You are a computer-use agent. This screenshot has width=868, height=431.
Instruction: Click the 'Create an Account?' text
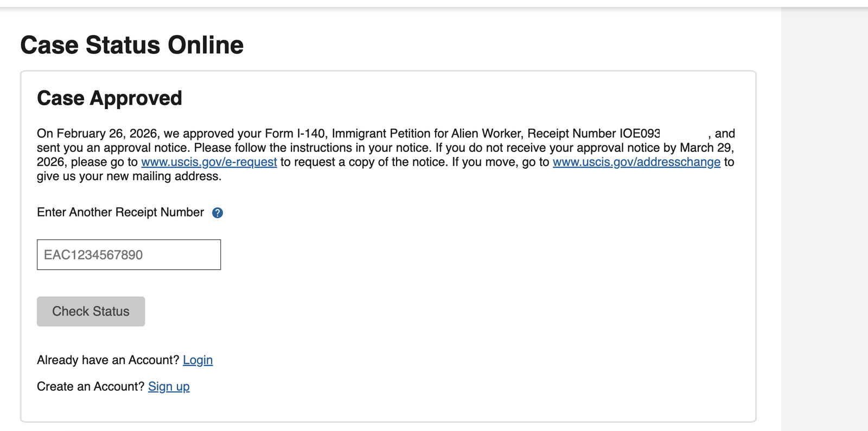pos(91,386)
